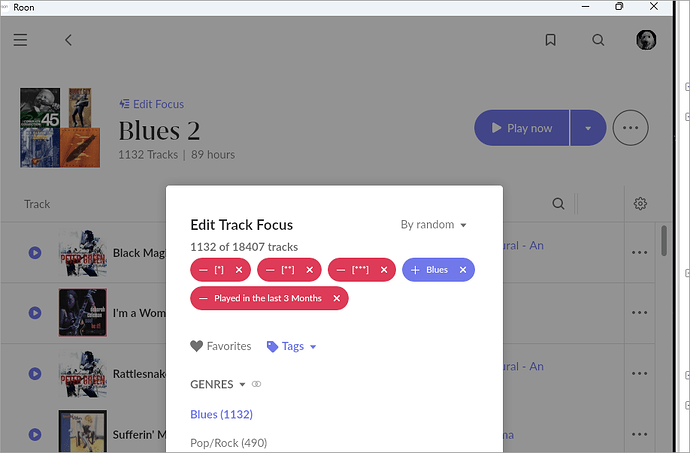
Task: Open the user profile avatar
Action: coord(646,40)
